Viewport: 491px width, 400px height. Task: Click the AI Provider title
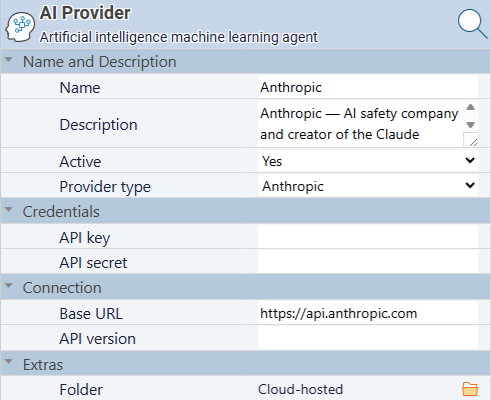point(85,13)
